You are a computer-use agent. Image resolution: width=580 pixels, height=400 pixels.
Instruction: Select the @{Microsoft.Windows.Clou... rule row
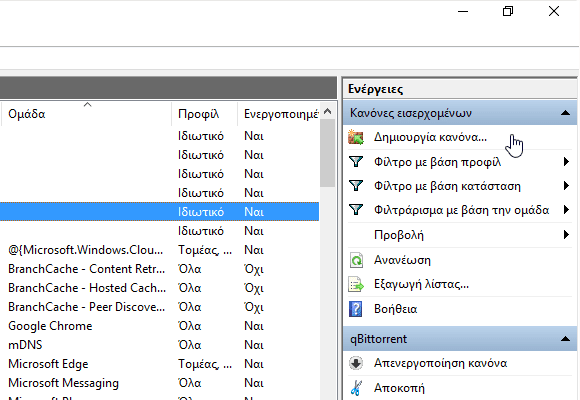point(159,250)
